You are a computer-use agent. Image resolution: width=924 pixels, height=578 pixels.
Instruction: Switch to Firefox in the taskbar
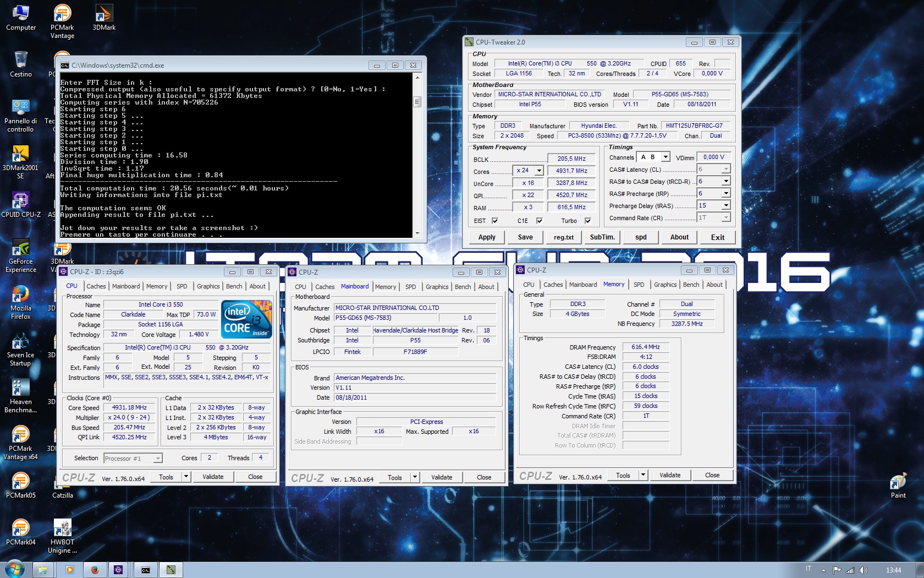94,570
